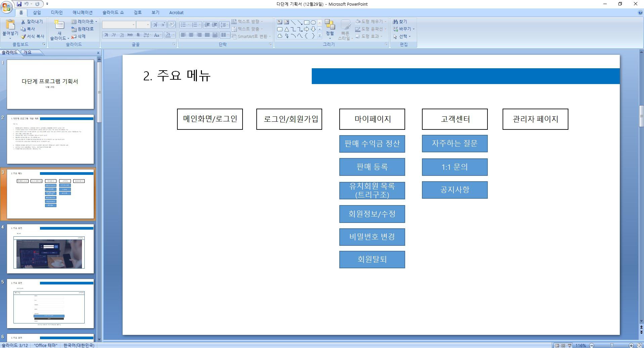Viewport: 644px width, 348px height.
Task: Click the Paste clipboard icon
Action: pos(10,25)
